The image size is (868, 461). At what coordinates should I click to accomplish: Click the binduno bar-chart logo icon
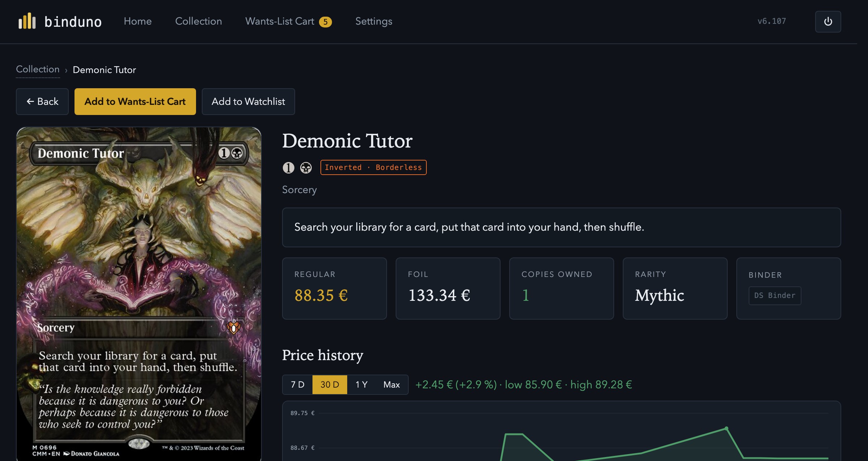[x=27, y=21]
